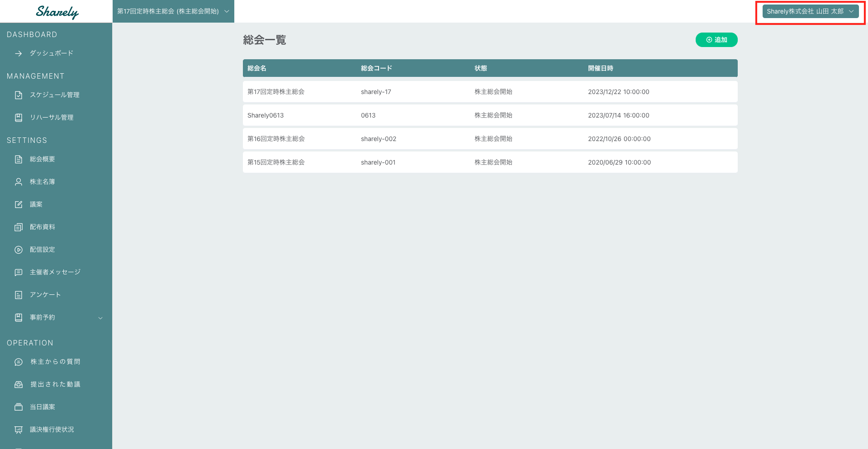Viewport: 868px width, 449px height.
Task: Click the 主催者メッセージ speech bubble icon
Action: [x=19, y=272]
